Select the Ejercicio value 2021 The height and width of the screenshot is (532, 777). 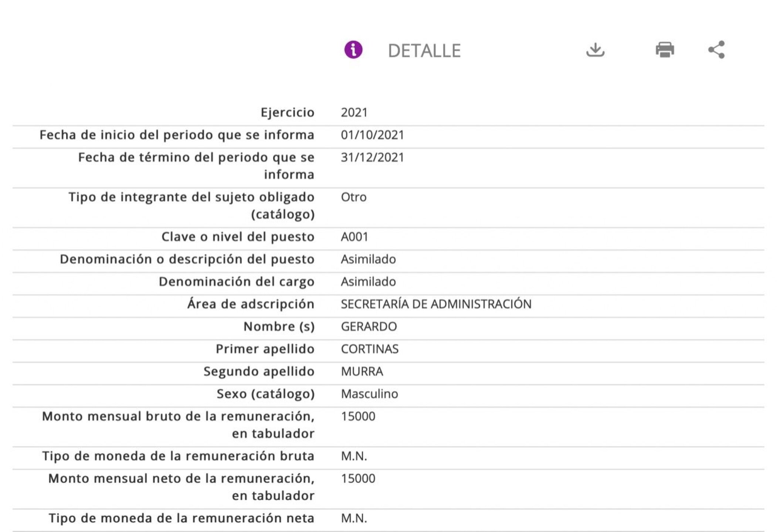click(x=354, y=112)
